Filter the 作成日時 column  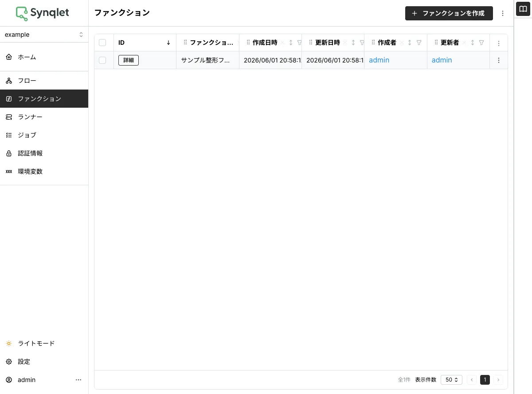coord(299,43)
